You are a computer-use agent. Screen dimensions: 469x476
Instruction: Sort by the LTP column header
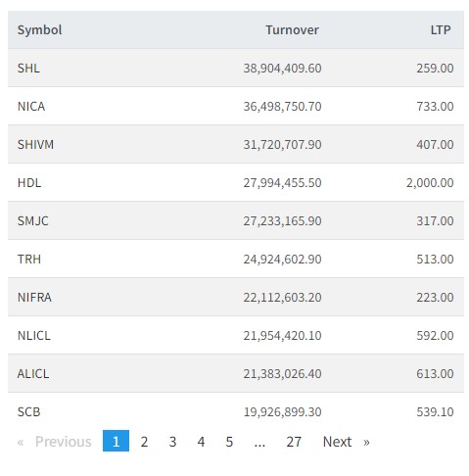tap(441, 30)
